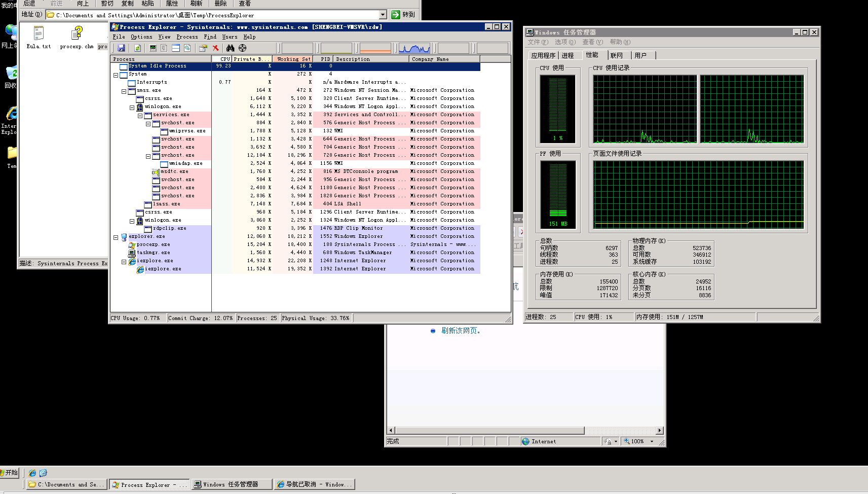The height and width of the screenshot is (494, 868).
Task: Open 查看 menu in Task Manager
Action: [x=592, y=42]
